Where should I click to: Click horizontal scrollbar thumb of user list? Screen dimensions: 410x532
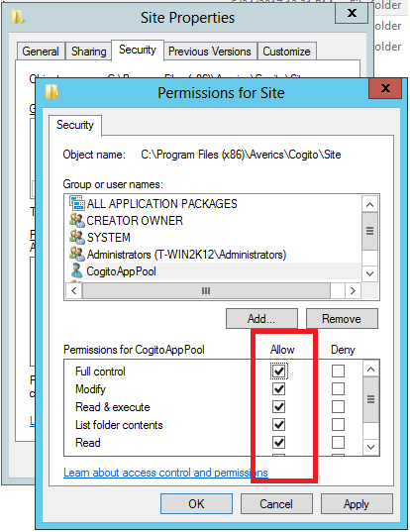(206, 291)
